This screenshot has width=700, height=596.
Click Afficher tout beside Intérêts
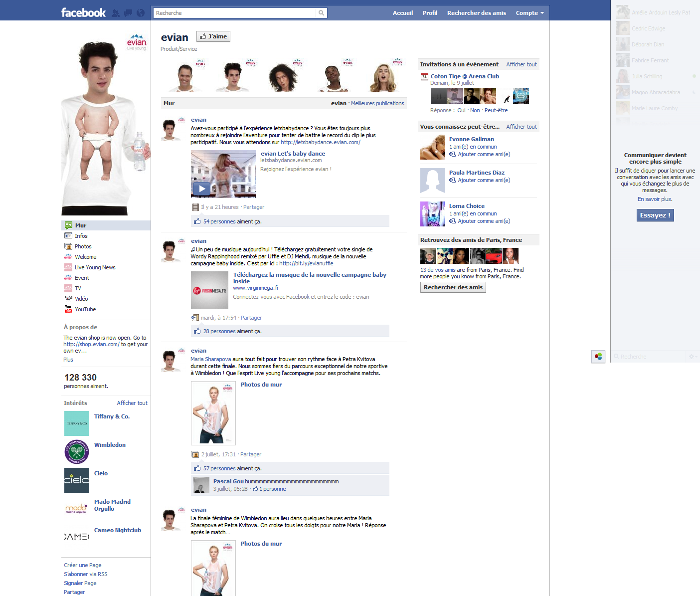pyautogui.click(x=132, y=403)
